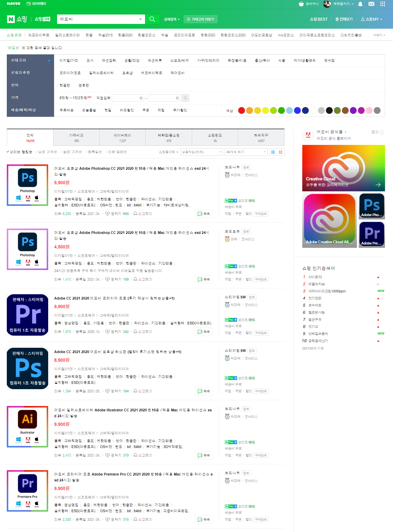
Task: Click the 카테고리 더보기 button
Action: coord(201,19)
